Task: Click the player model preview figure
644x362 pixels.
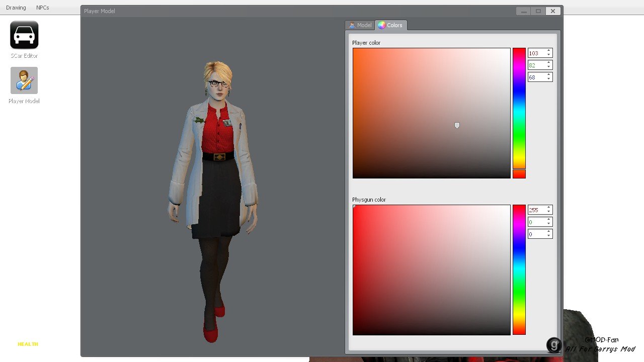Action: tap(214, 201)
